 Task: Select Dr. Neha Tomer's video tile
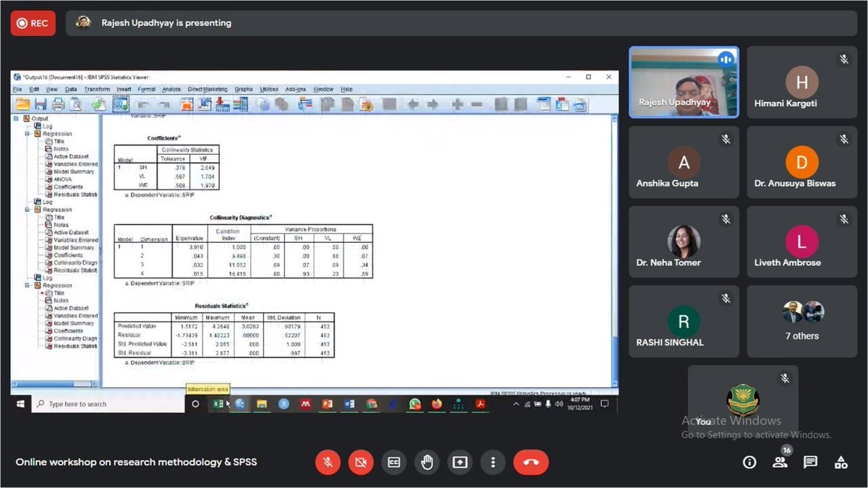click(x=684, y=241)
